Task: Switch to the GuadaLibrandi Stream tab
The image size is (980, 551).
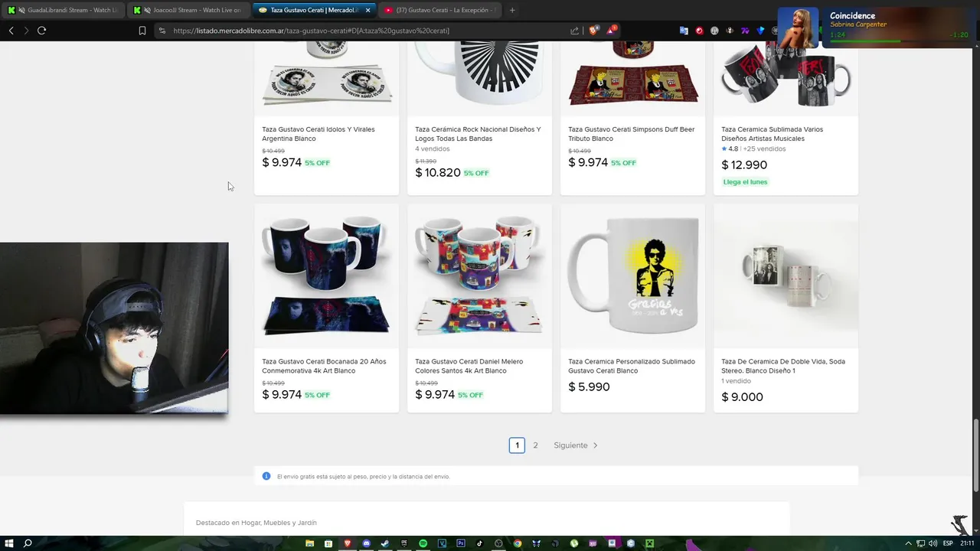Action: tap(66, 10)
